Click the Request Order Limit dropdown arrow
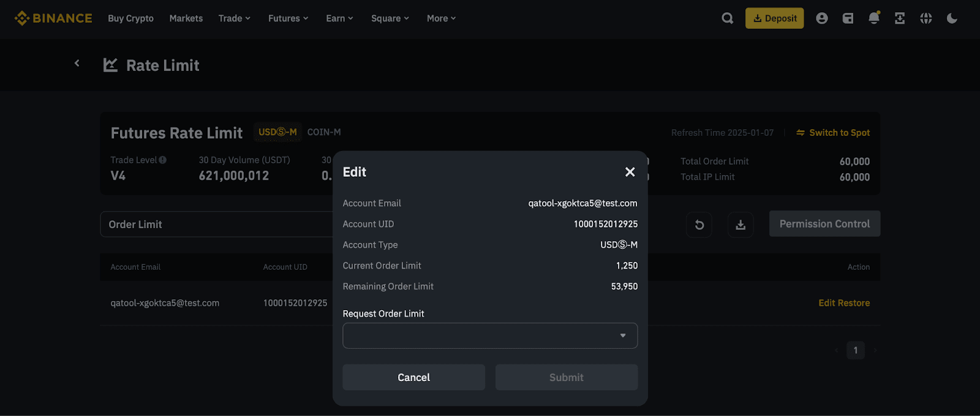Viewport: 980px width, 416px height. point(623,336)
